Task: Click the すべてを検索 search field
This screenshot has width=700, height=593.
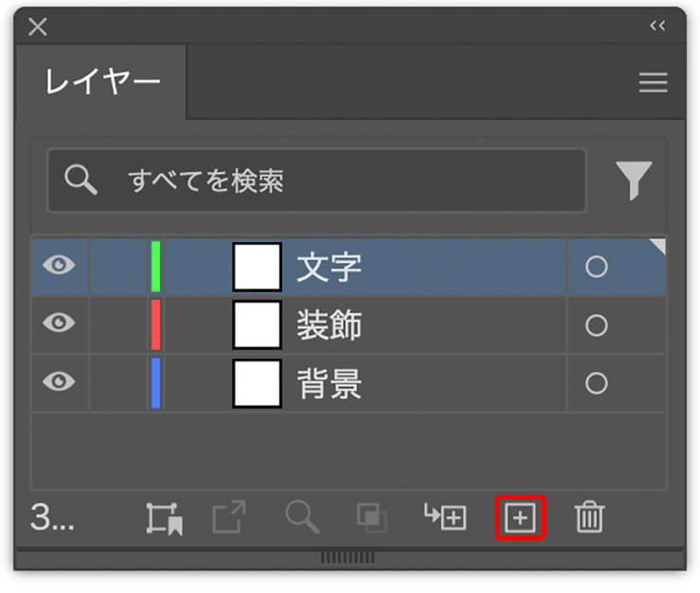Action: (317, 180)
